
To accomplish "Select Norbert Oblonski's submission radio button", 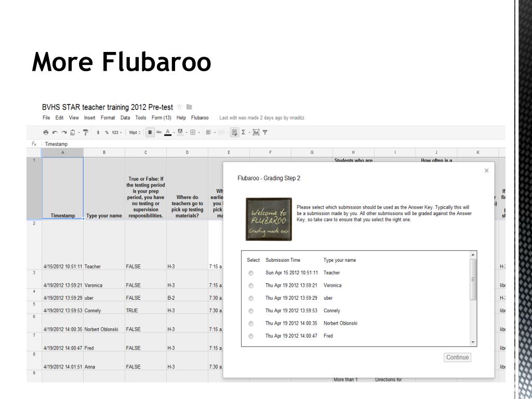I will (251, 324).
